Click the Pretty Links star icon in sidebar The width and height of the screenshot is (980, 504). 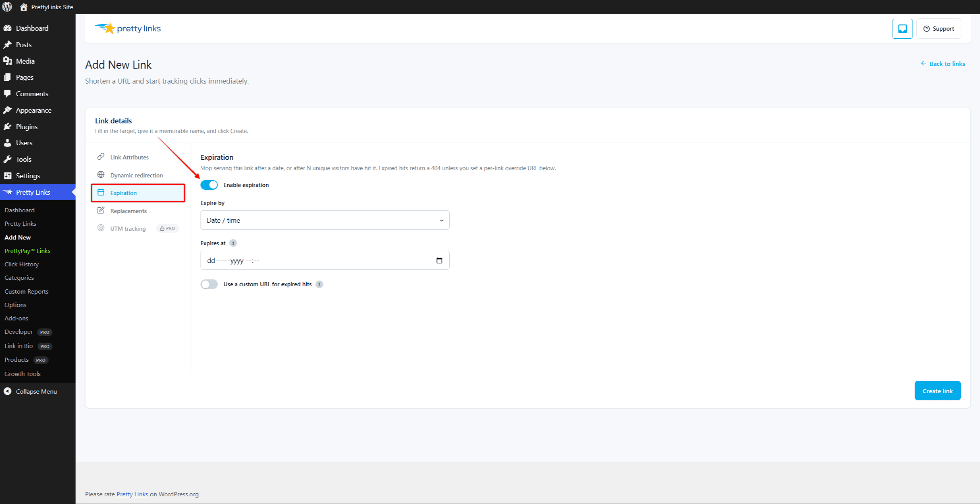(x=7, y=192)
